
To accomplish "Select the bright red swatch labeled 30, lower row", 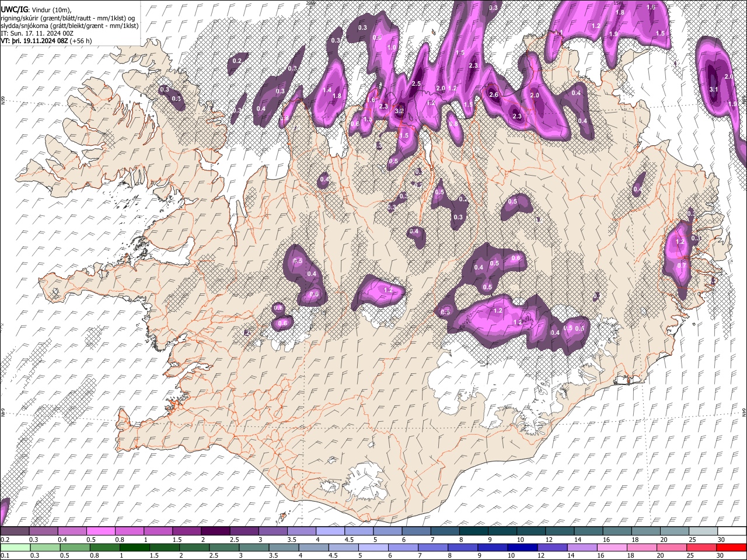I will [x=731, y=547].
